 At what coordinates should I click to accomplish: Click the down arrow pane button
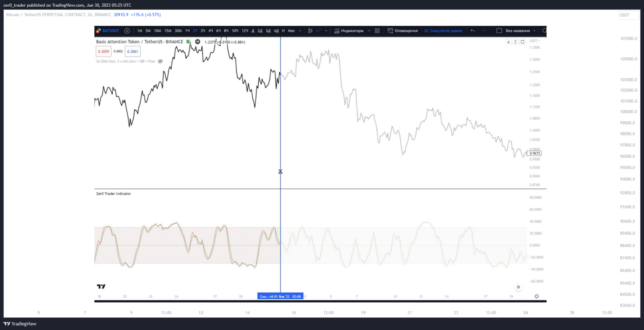coord(508,42)
